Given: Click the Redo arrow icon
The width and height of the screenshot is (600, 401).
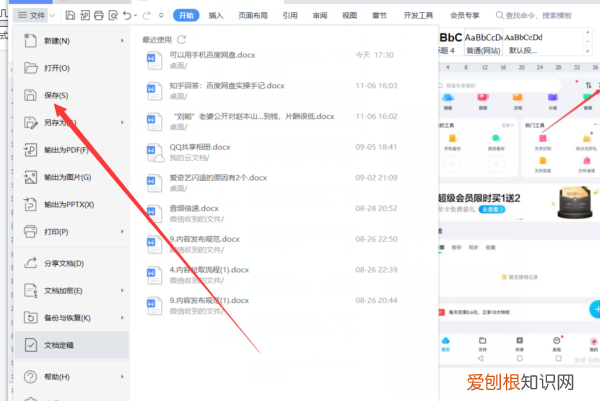Looking at the screenshot, I should [146, 15].
